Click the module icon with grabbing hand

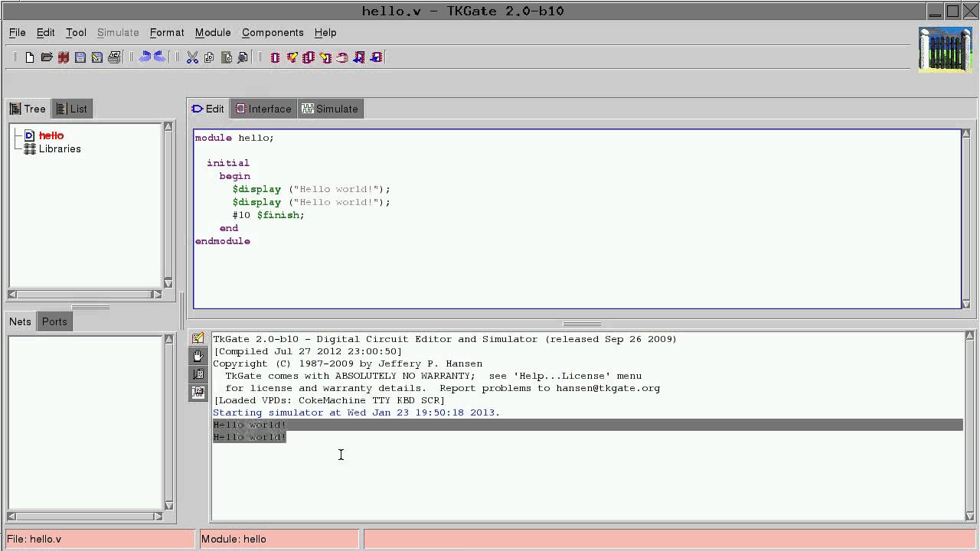[x=342, y=57]
